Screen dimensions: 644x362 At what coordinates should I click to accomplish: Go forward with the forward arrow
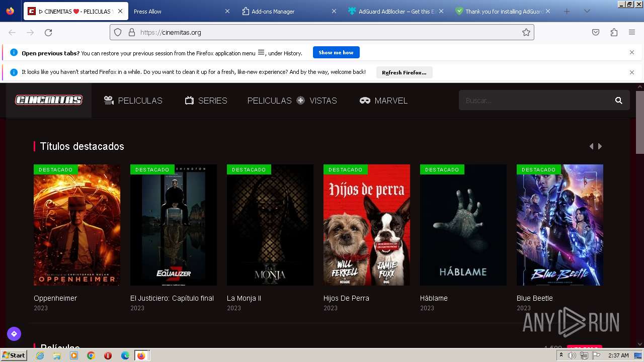[30, 32]
